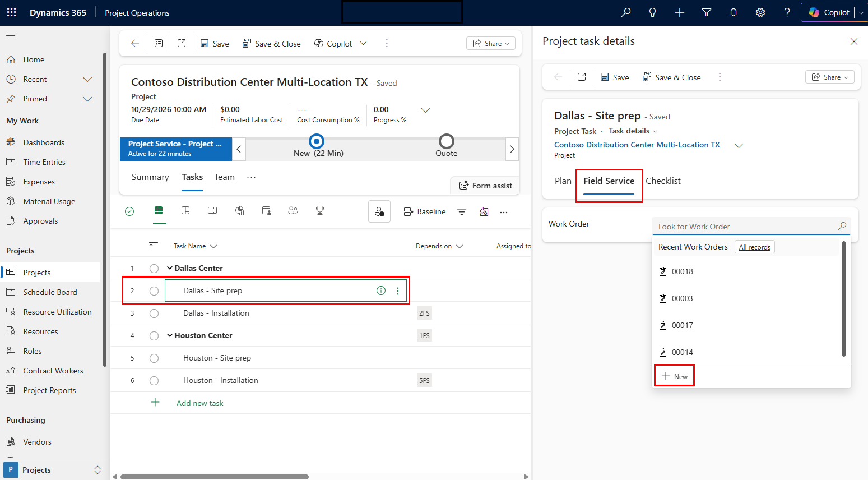The image size is (868, 480).
Task: Click the Baseline button
Action: point(425,211)
